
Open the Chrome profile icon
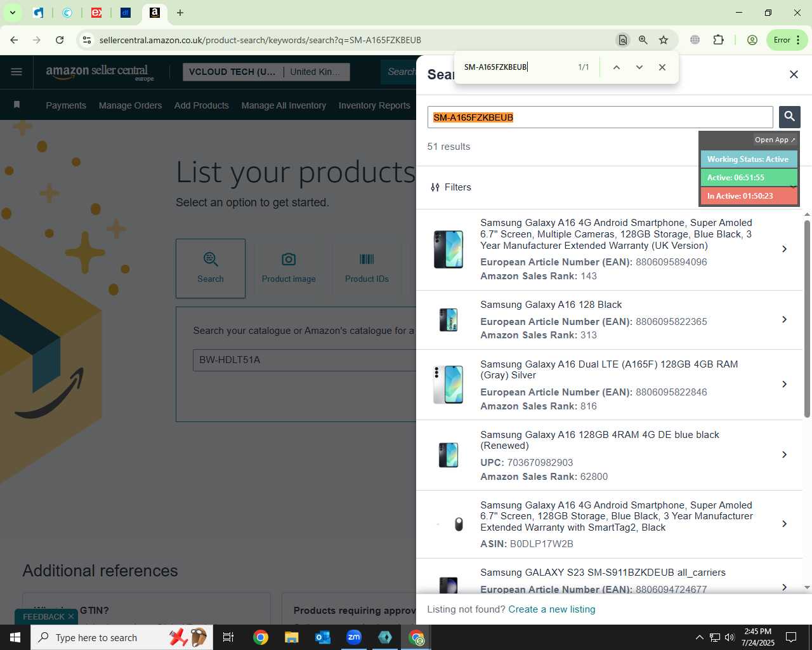pyautogui.click(x=752, y=40)
